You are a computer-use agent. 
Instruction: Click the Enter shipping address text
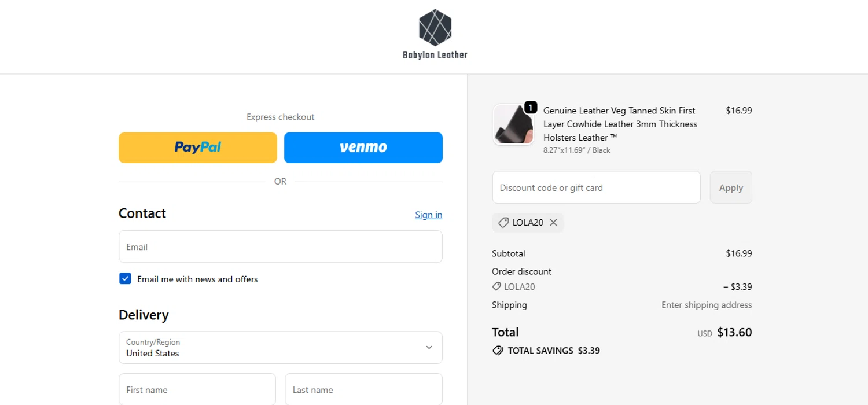click(707, 305)
